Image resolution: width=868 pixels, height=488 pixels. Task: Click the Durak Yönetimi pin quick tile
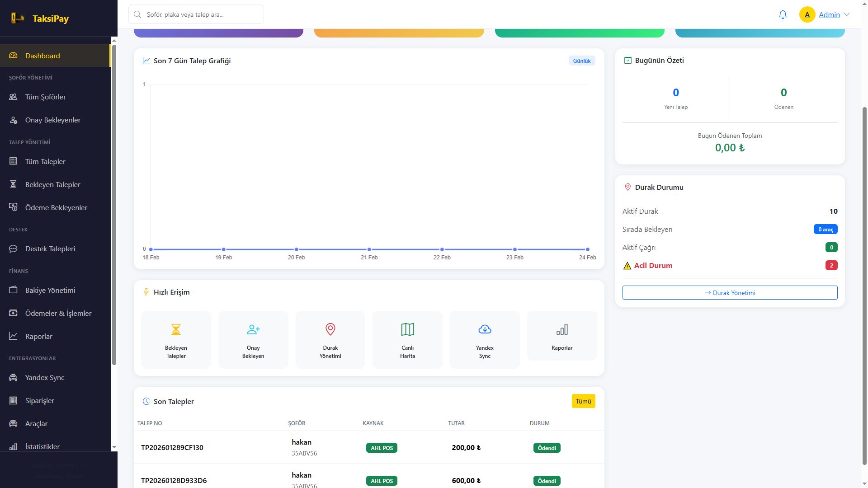coord(330,340)
